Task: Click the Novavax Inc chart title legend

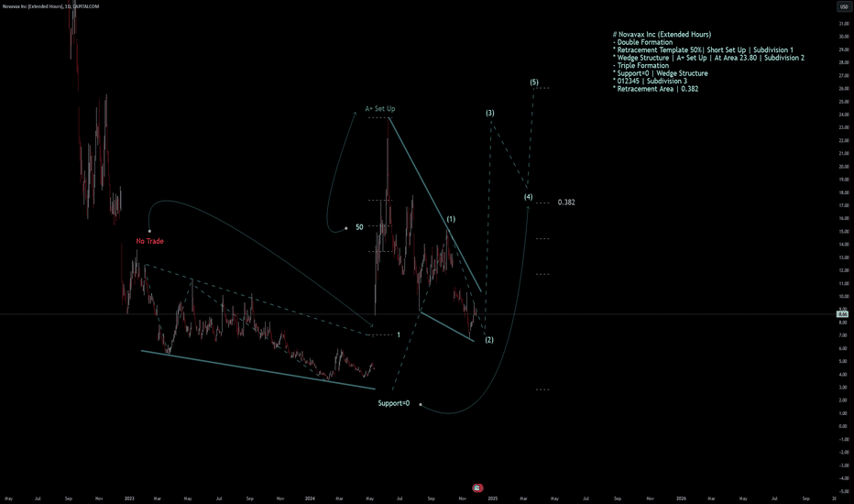Action: click(50, 6)
